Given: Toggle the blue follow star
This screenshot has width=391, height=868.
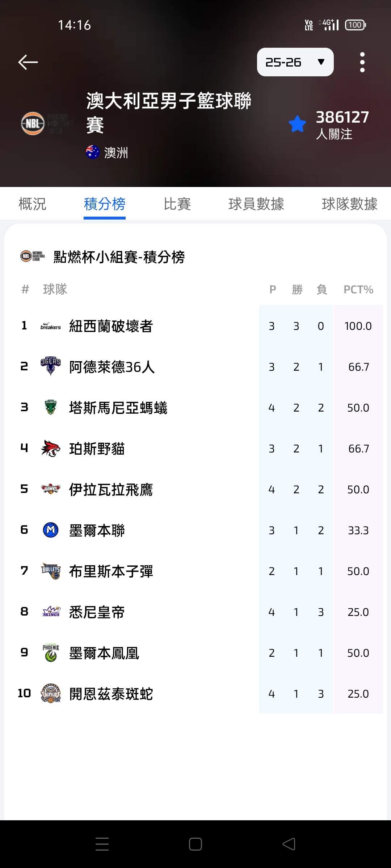Looking at the screenshot, I should (297, 124).
